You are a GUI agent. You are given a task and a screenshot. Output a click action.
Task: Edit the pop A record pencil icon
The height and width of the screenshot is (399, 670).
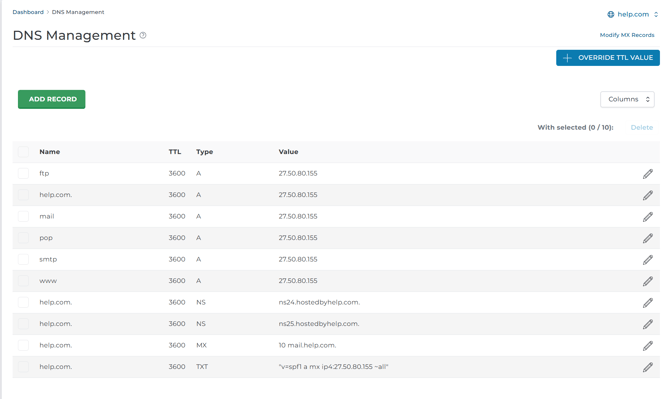pyautogui.click(x=647, y=238)
